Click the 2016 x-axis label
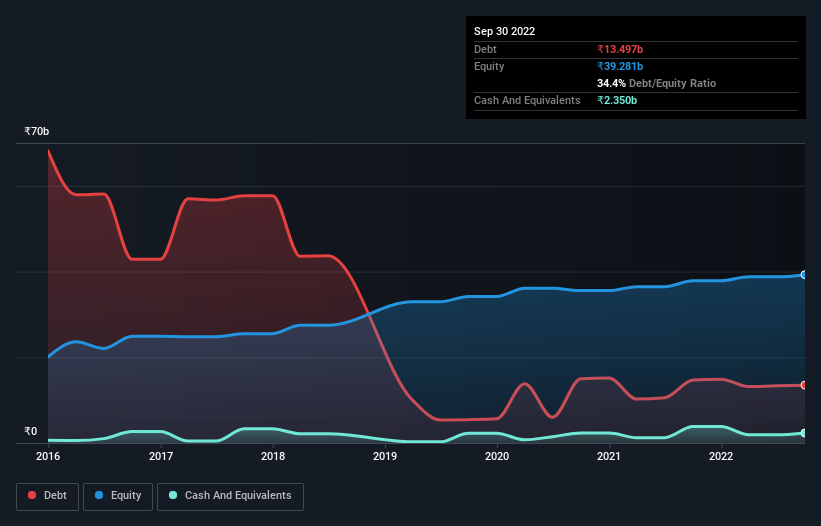This screenshot has width=821, height=526. point(48,456)
